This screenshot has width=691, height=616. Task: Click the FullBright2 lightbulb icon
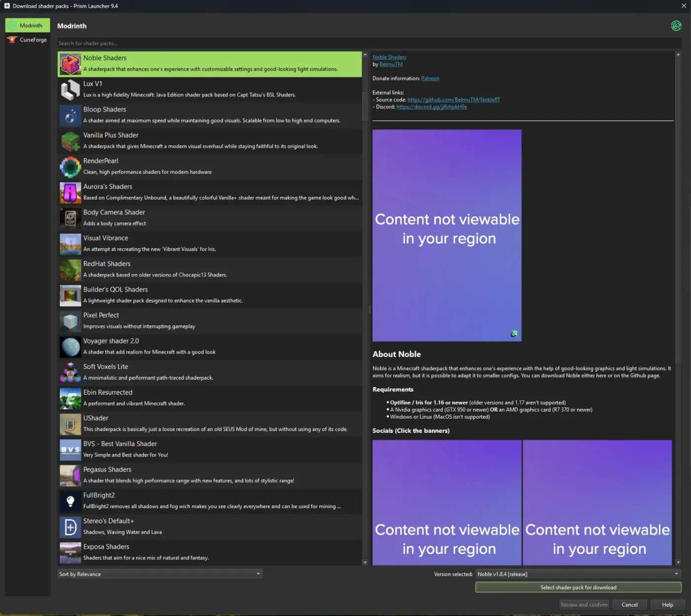(70, 501)
